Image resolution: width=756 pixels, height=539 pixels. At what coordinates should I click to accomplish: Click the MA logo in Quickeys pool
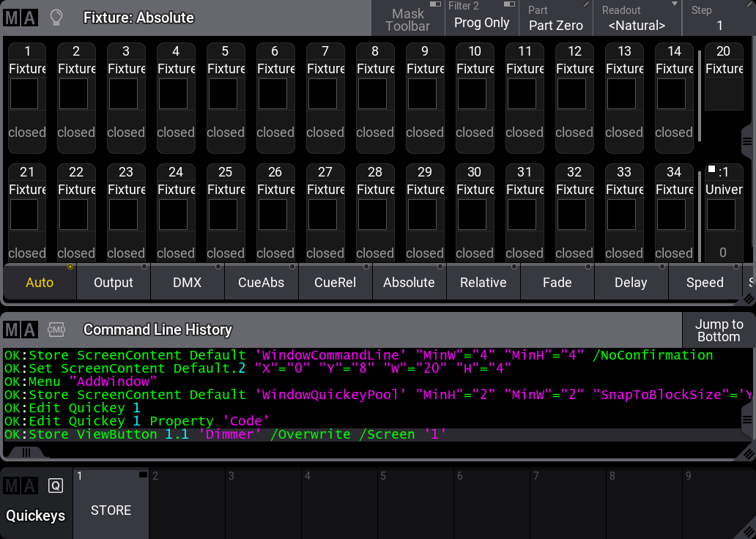click(21, 486)
